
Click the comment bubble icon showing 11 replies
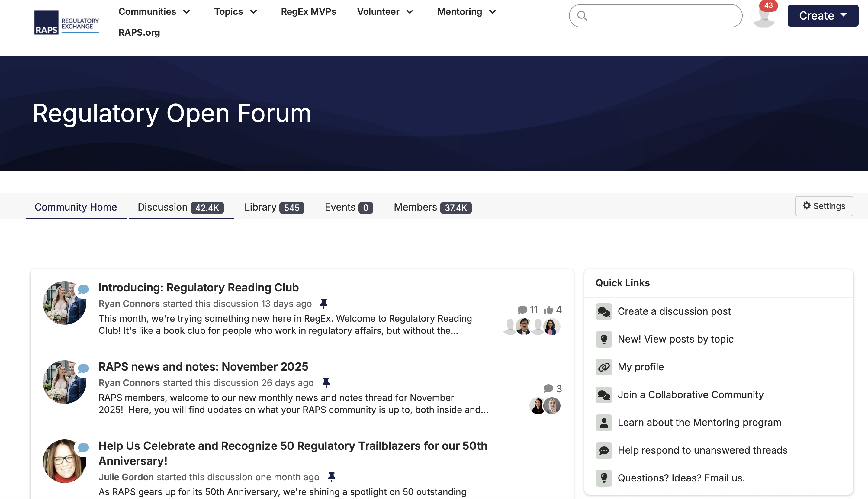coord(522,310)
